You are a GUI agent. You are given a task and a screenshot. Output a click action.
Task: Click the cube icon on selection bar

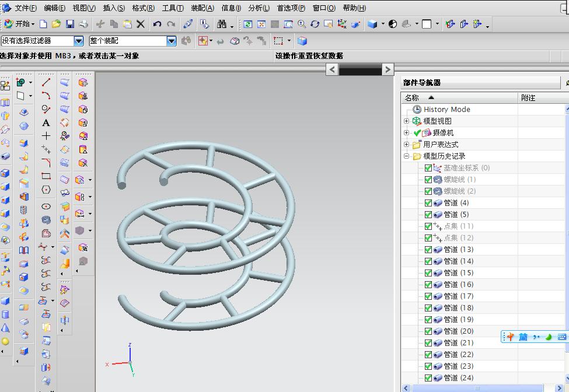click(x=302, y=41)
